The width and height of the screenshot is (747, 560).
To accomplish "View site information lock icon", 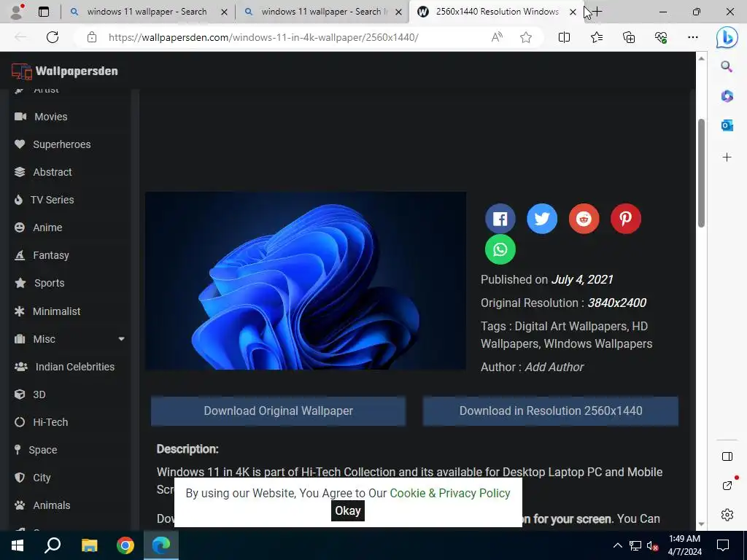I will [92, 37].
